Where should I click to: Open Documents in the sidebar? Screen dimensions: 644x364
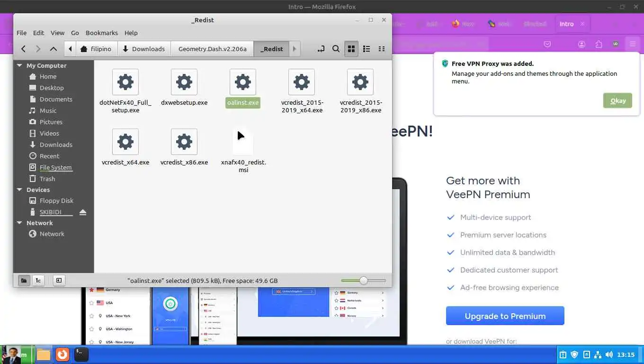56,99
